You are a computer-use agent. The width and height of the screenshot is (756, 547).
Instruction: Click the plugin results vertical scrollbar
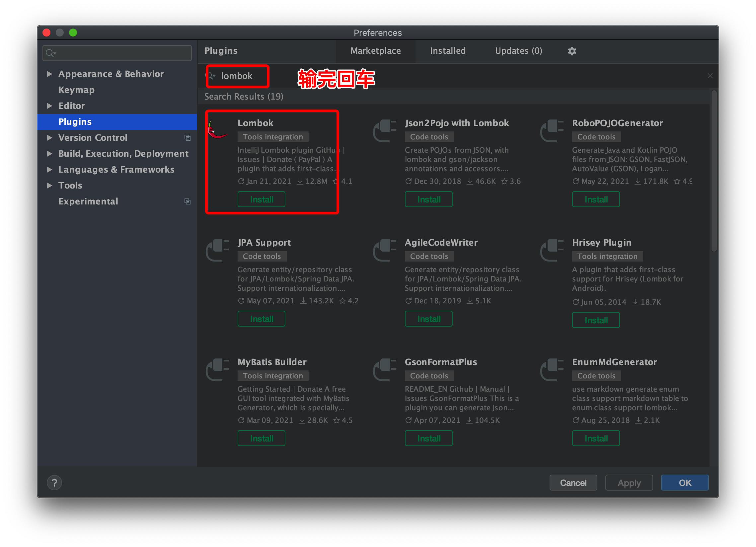[714, 171]
